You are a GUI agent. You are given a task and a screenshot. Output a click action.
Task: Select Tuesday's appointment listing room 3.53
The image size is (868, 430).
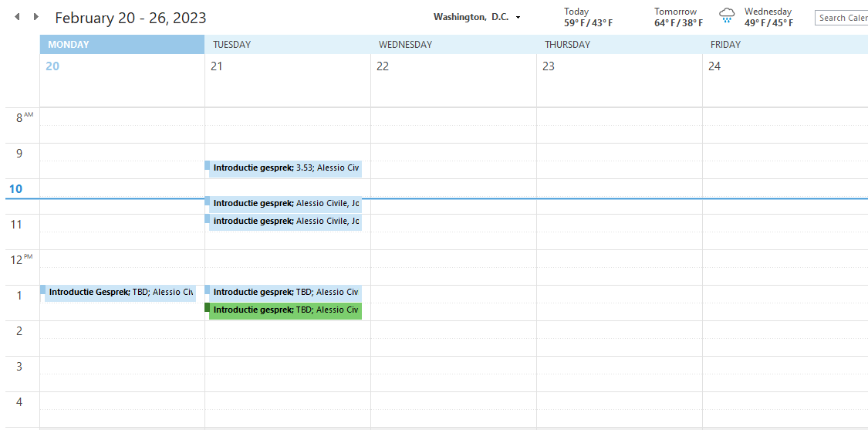click(285, 168)
